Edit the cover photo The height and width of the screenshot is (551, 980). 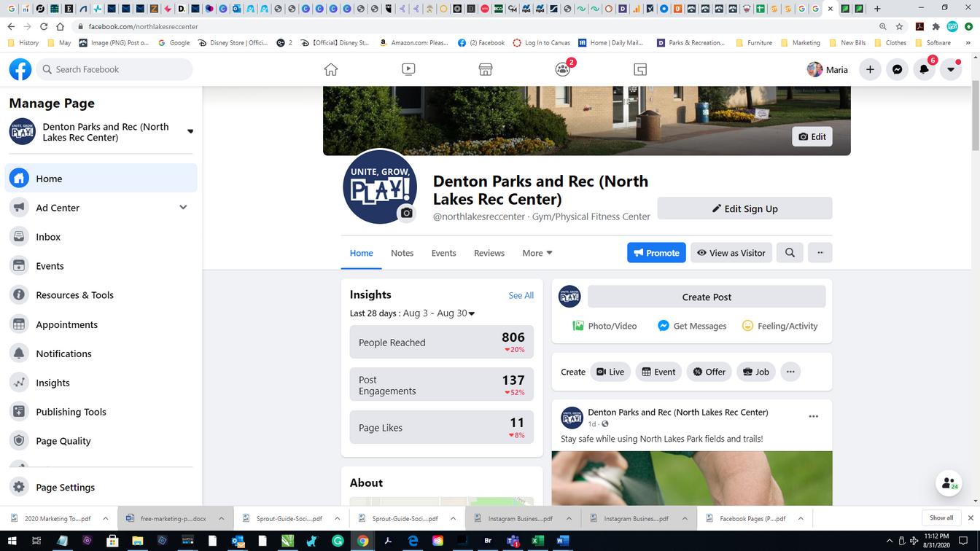pos(812,136)
